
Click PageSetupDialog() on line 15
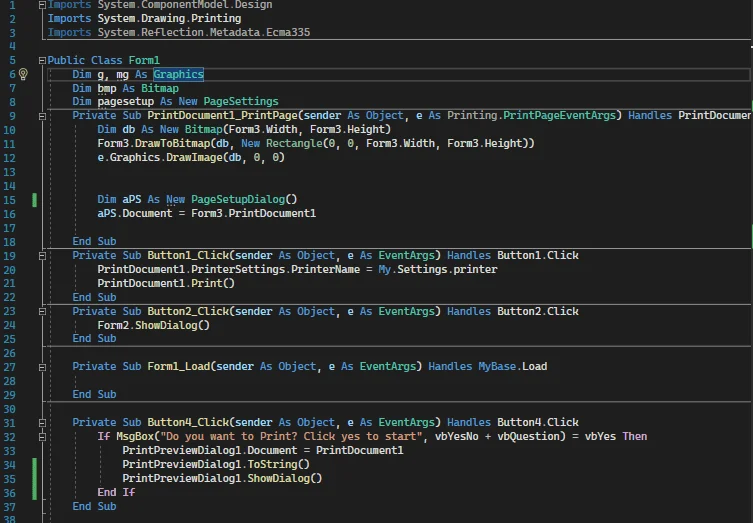pos(244,199)
